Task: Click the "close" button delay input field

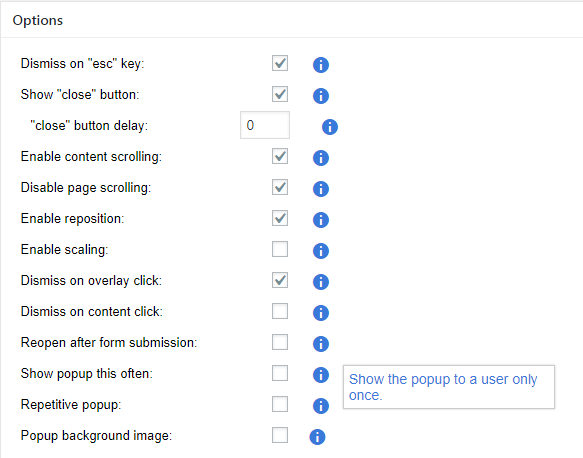Action: [x=265, y=125]
